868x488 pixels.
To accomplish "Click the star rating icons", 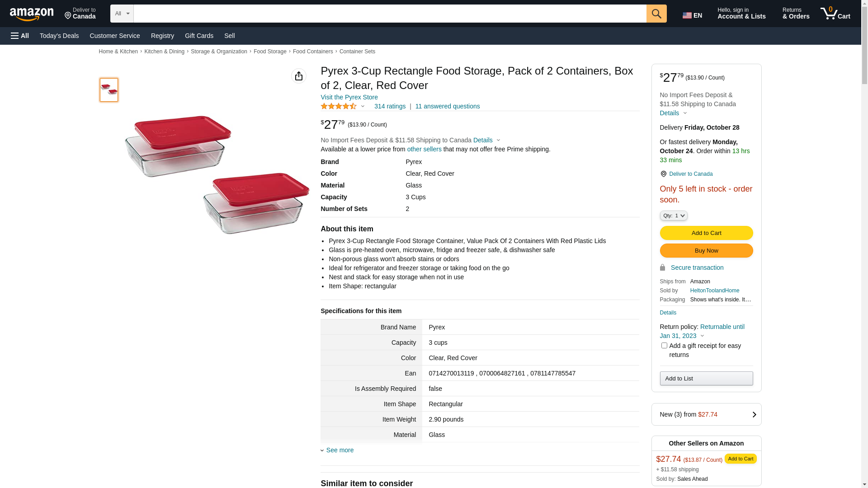I will pos(339,106).
